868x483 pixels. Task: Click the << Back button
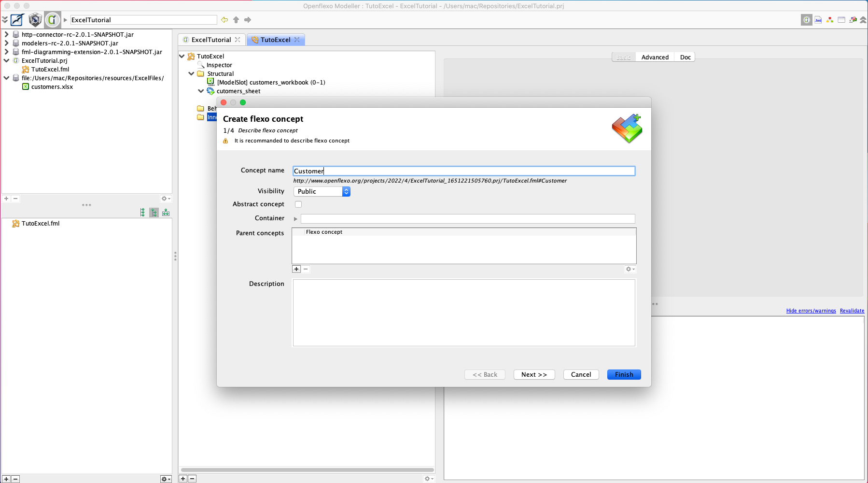[x=485, y=374]
